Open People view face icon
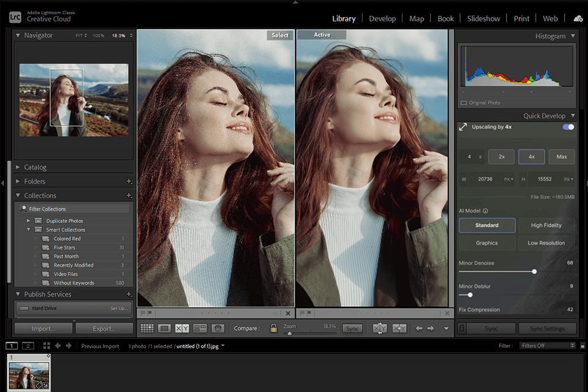The image size is (588, 392). (217, 328)
